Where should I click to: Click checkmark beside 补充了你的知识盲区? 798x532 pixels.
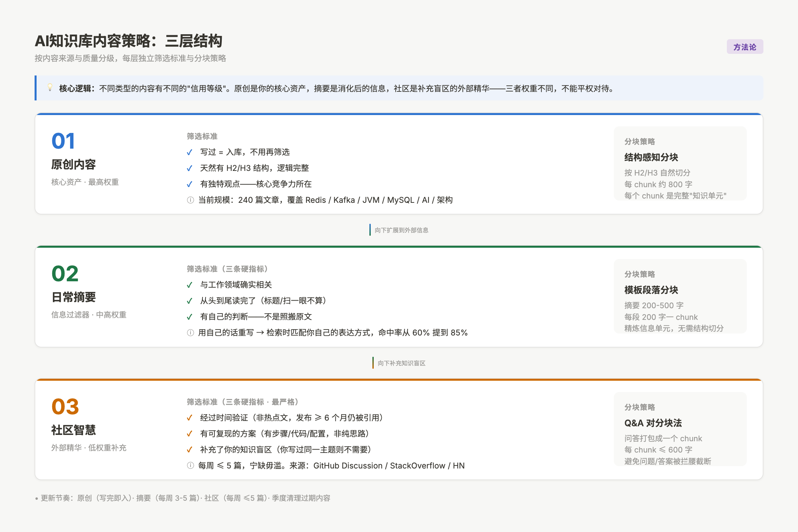coord(190,450)
